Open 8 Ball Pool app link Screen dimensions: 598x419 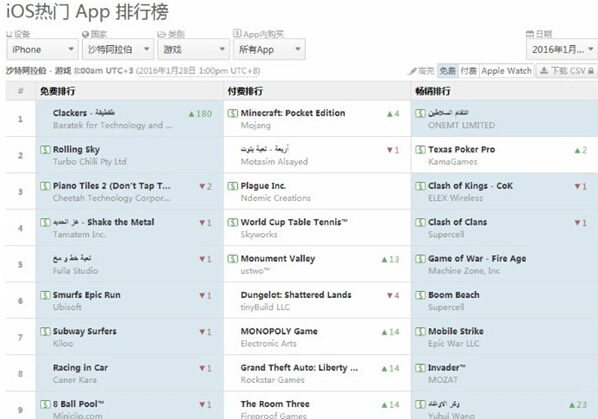[78, 404]
